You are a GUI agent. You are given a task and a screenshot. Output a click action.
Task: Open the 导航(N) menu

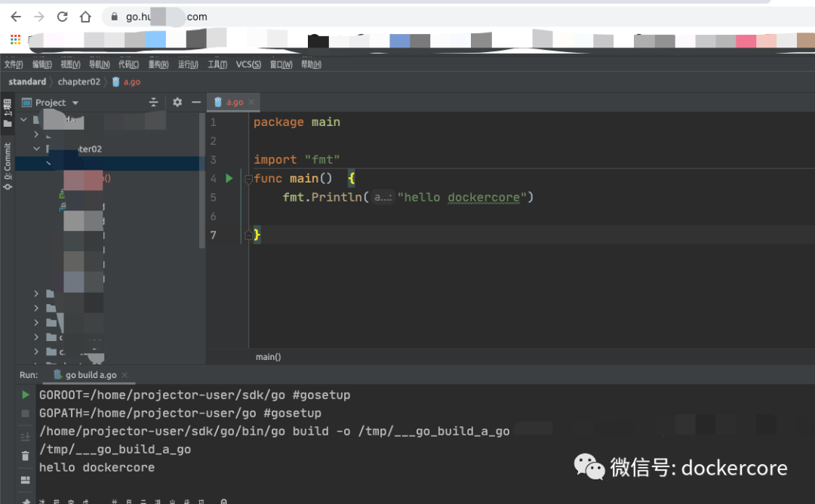point(100,64)
